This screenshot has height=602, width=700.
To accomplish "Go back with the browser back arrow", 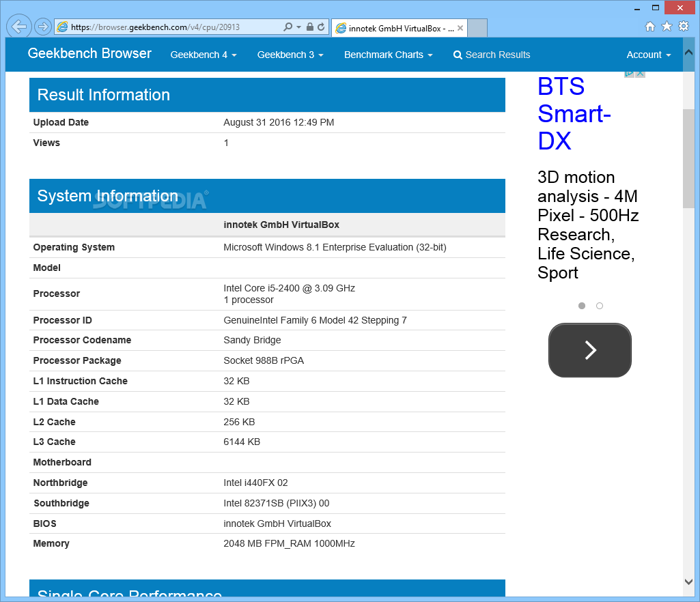I will [18, 27].
